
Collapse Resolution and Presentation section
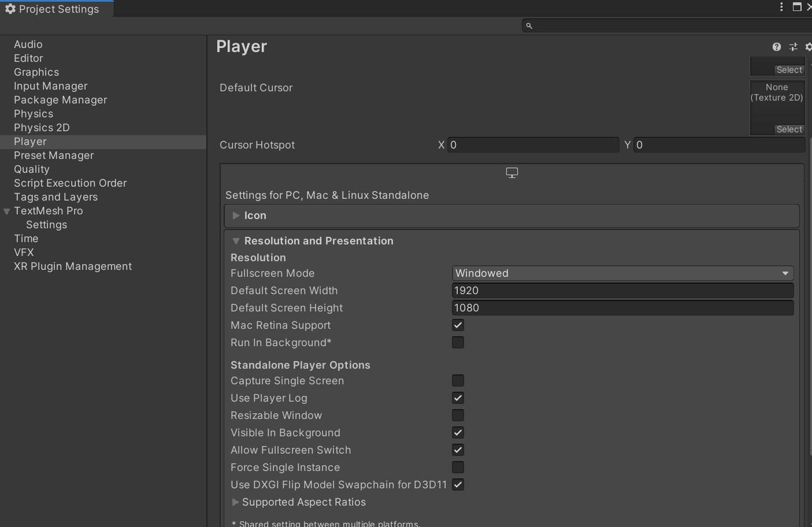[x=236, y=241]
